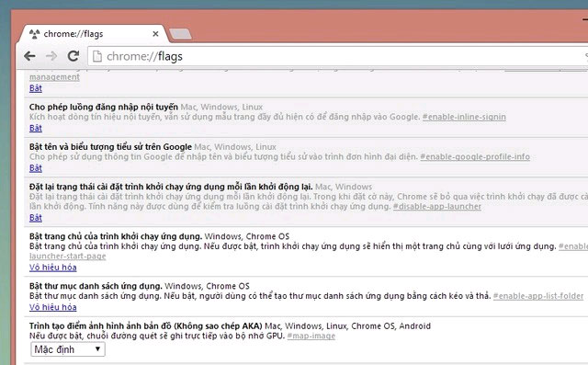Click Vô hiệu hóa for Bật trang chủ trình khởi chạy
The image size is (588, 365).
pyautogui.click(x=53, y=268)
